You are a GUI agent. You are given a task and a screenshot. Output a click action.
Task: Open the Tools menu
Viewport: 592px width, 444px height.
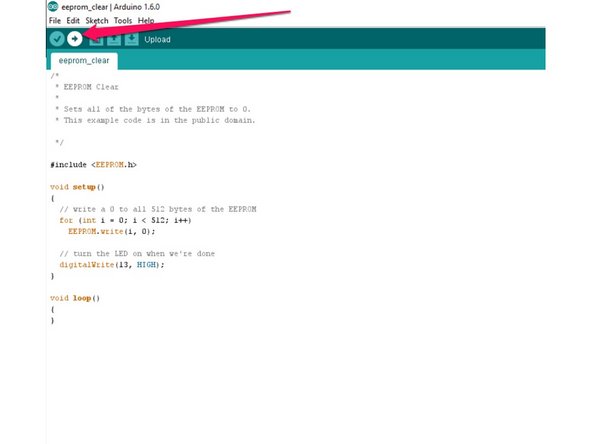[123, 20]
